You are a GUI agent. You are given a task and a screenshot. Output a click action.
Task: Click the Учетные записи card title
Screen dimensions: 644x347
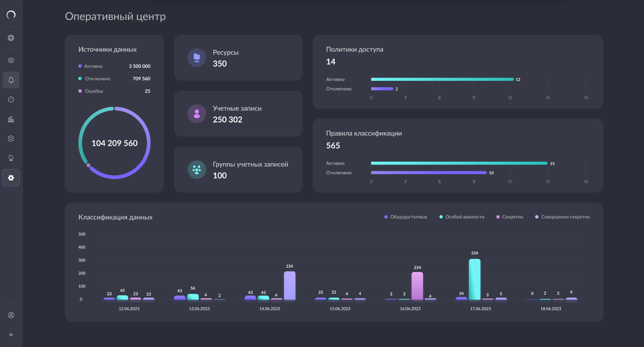[237, 108]
